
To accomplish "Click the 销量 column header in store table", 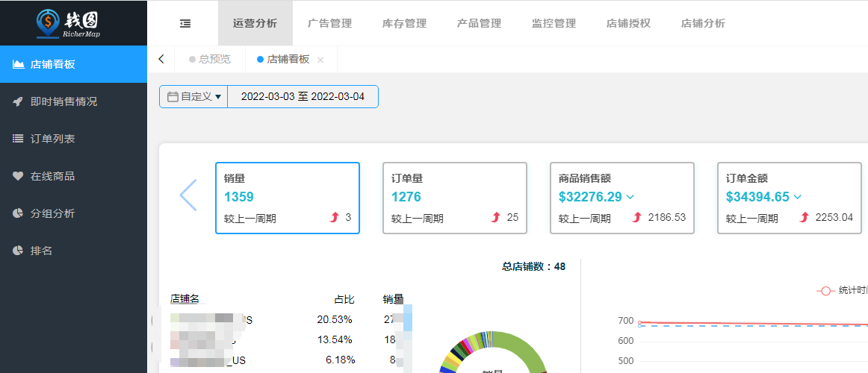I will pos(393,299).
